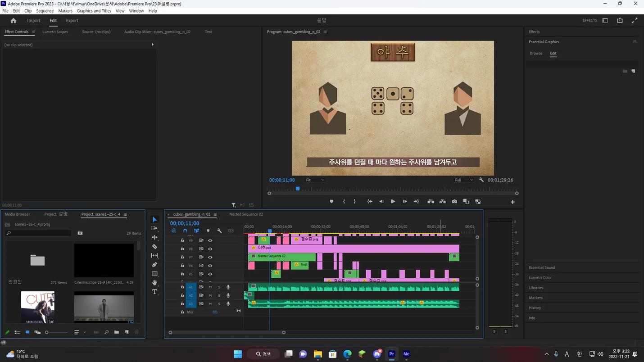Switch Project panel to list view

click(x=17, y=332)
